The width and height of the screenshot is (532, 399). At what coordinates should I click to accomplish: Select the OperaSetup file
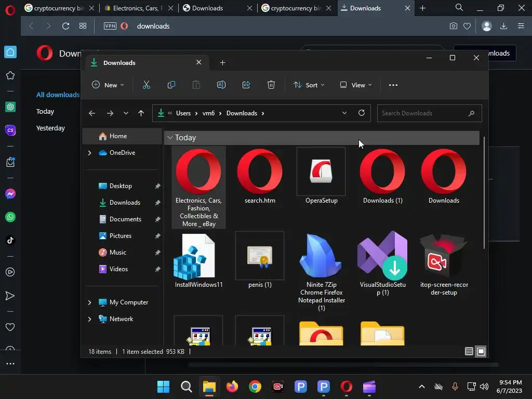(321, 176)
